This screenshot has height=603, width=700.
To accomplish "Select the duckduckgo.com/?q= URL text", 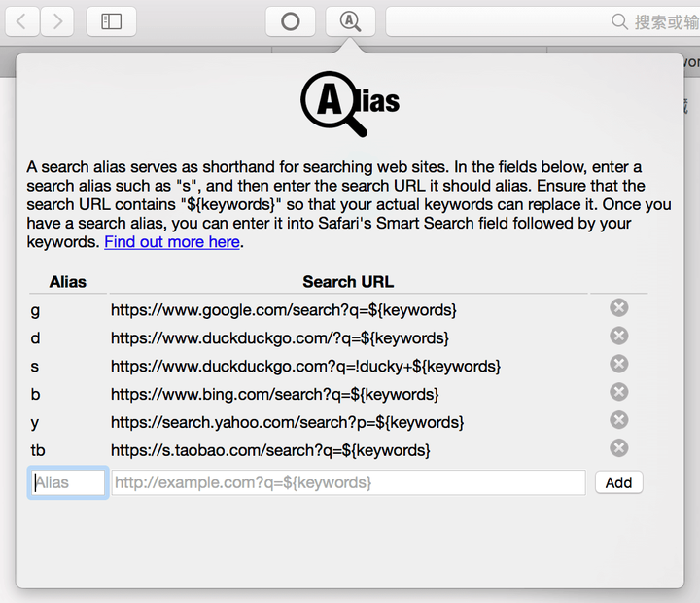I will tap(279, 338).
